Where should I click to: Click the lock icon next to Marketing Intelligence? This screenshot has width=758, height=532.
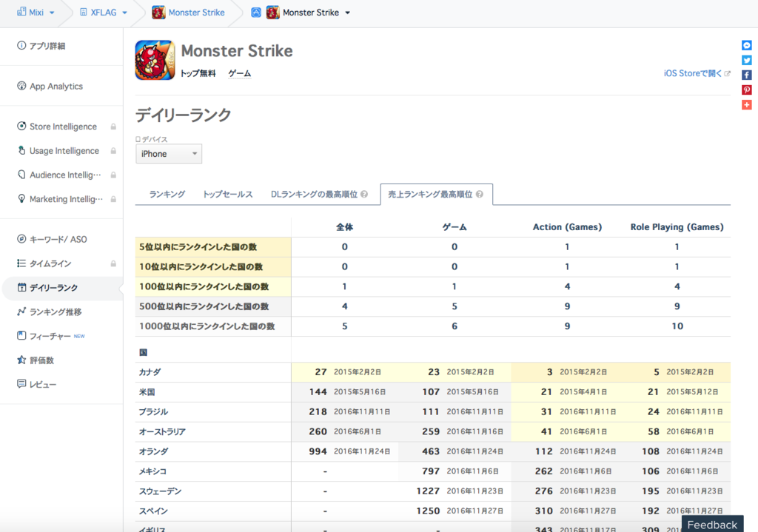(113, 199)
